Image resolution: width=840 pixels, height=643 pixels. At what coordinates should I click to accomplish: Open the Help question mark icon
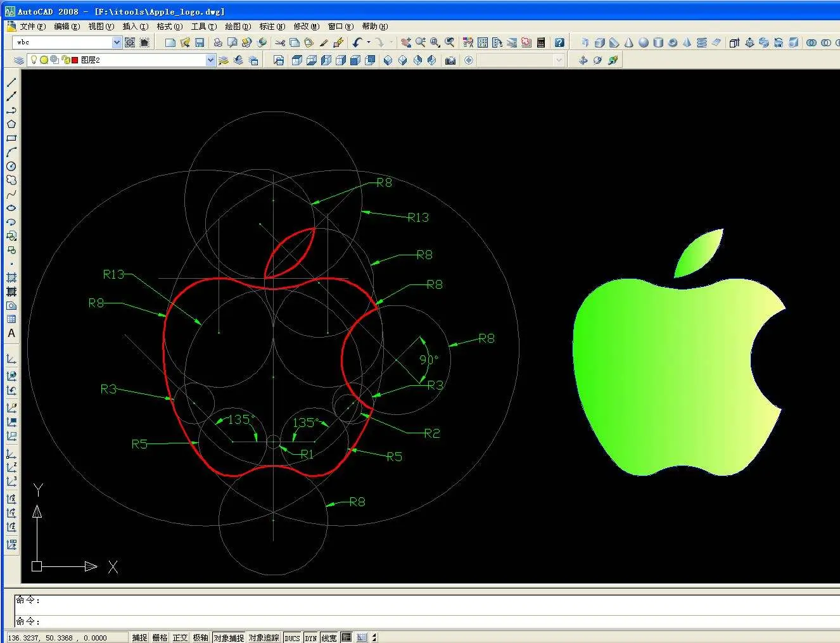coord(559,42)
